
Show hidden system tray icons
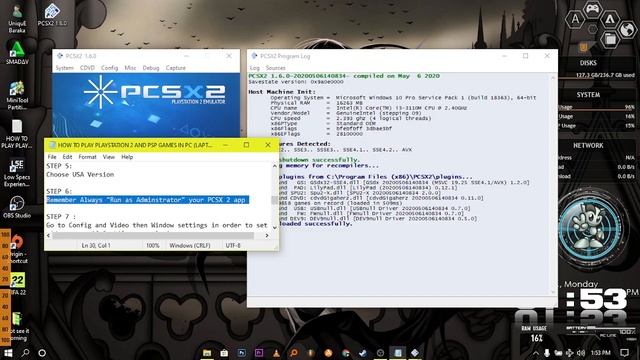[536, 353]
